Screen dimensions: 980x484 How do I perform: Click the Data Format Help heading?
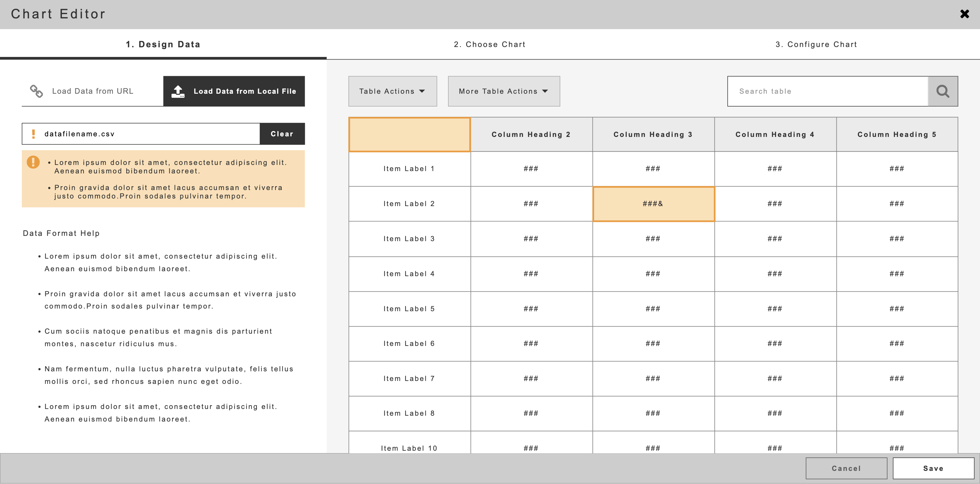coord(61,233)
